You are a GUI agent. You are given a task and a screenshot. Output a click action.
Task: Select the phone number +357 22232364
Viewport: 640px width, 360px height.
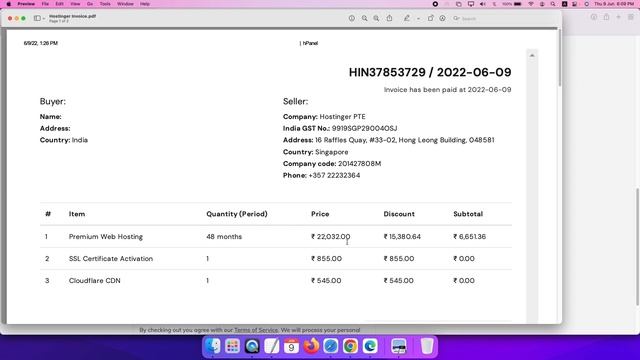[334, 176]
